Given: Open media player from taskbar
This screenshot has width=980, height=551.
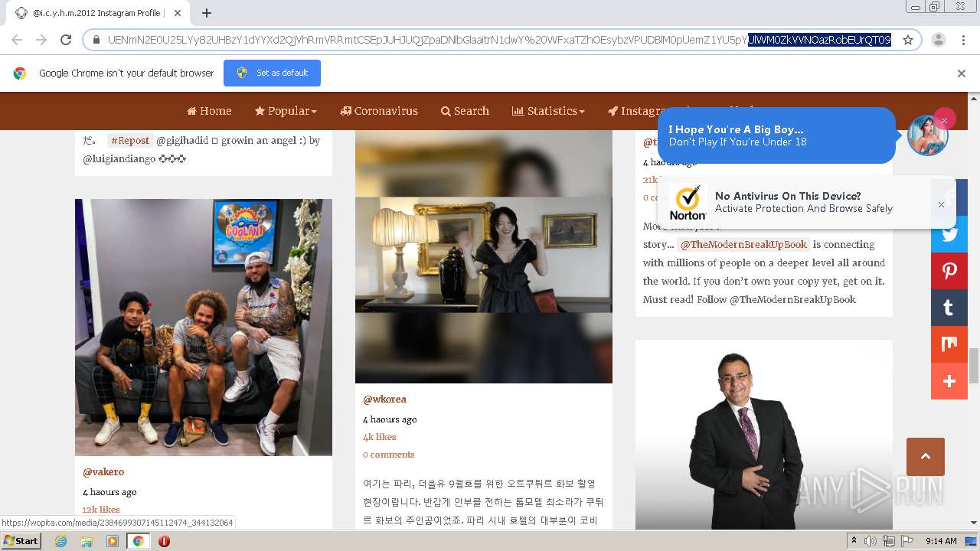Looking at the screenshot, I should click(113, 541).
